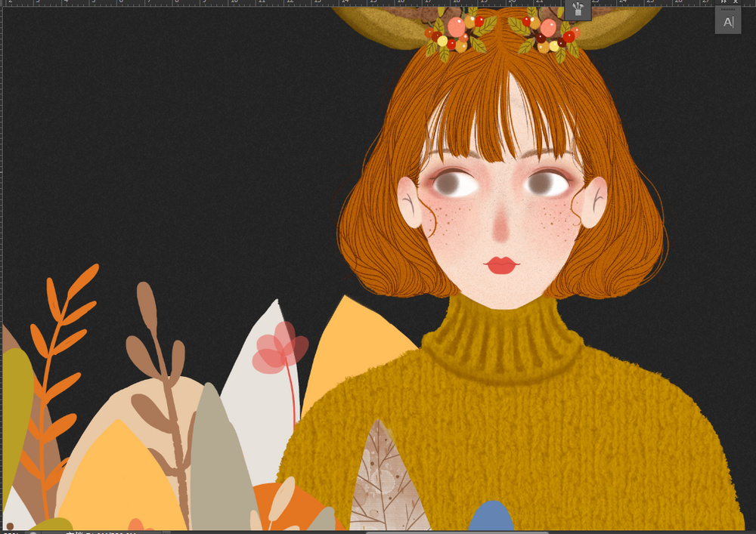Click the sweater's ribbed turtleneck collar

tap(501, 338)
